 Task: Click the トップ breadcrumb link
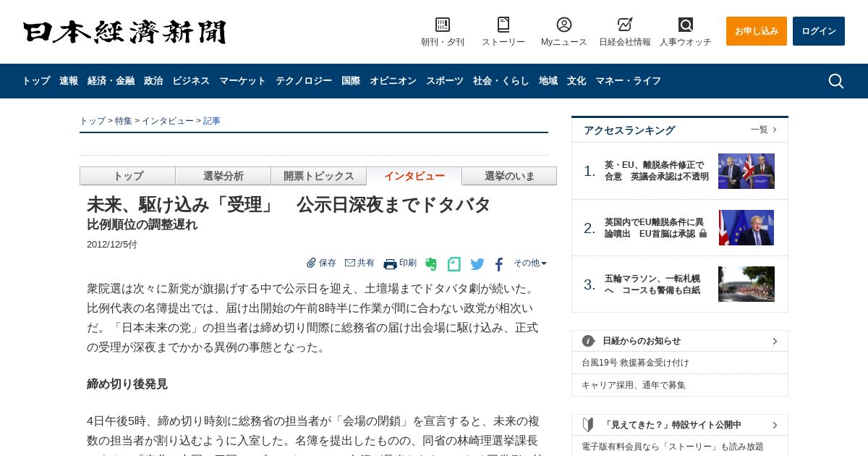click(93, 121)
